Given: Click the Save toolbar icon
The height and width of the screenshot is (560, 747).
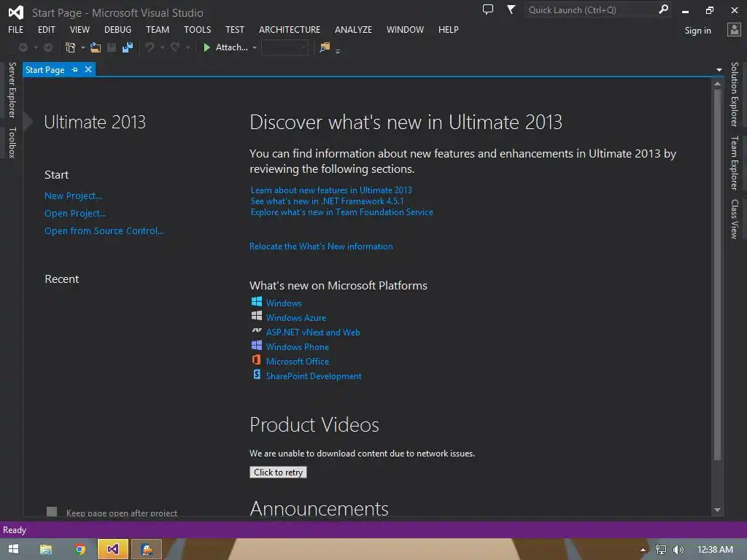Looking at the screenshot, I should point(112,47).
